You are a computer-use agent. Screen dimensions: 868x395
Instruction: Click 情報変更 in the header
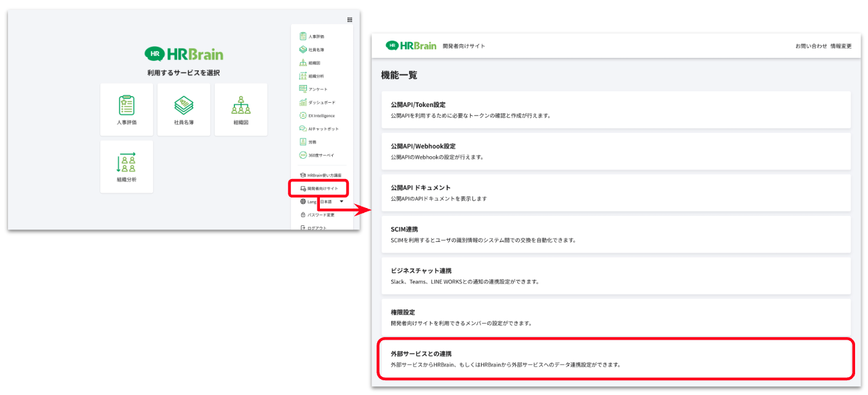(841, 46)
